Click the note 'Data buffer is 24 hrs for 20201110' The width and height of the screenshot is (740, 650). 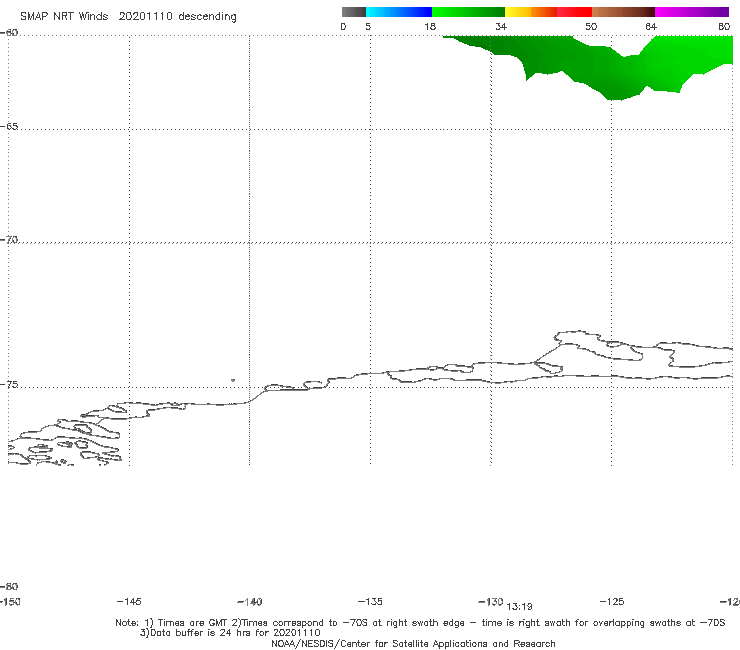[x=230, y=633]
